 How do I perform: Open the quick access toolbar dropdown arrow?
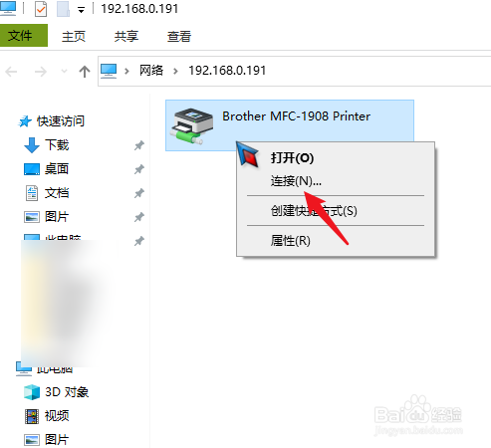pyautogui.click(x=81, y=10)
